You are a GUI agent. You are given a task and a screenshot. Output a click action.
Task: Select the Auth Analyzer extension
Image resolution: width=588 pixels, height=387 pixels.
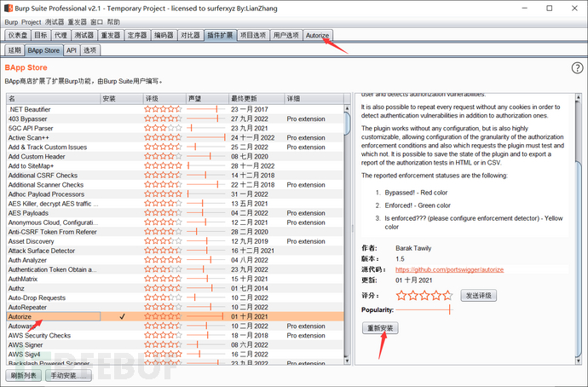coord(176,260)
